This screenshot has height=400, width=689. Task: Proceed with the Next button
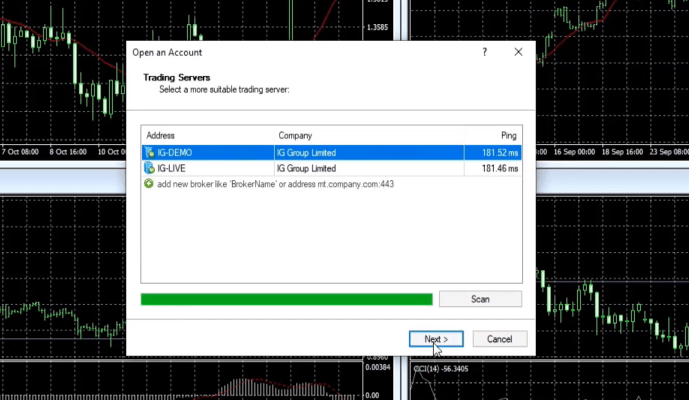436,339
